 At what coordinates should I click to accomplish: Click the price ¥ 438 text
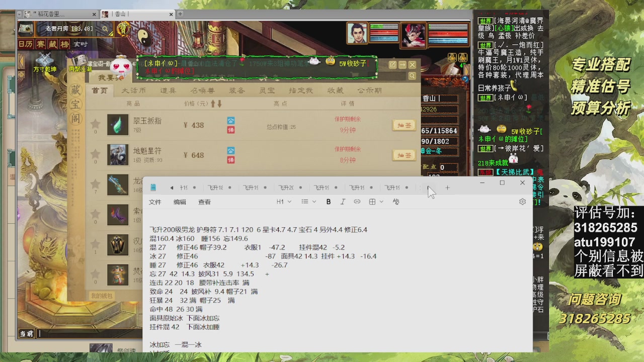194,125
